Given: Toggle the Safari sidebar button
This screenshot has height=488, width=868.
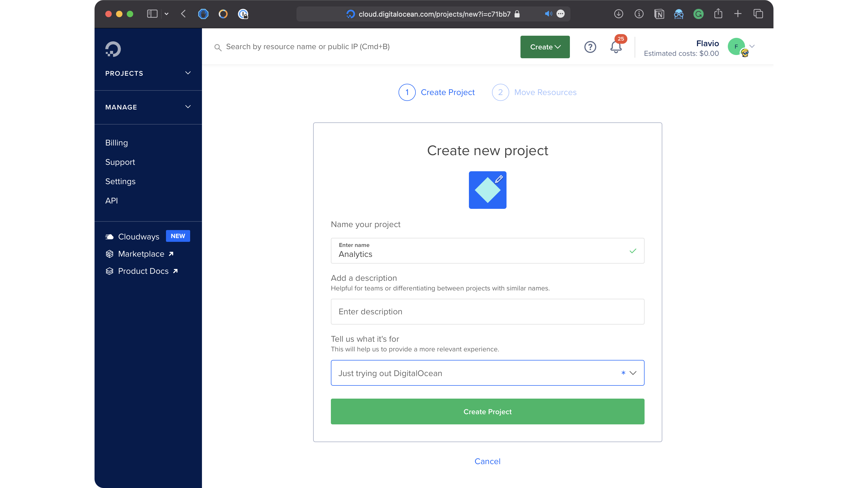Looking at the screenshot, I should [152, 14].
